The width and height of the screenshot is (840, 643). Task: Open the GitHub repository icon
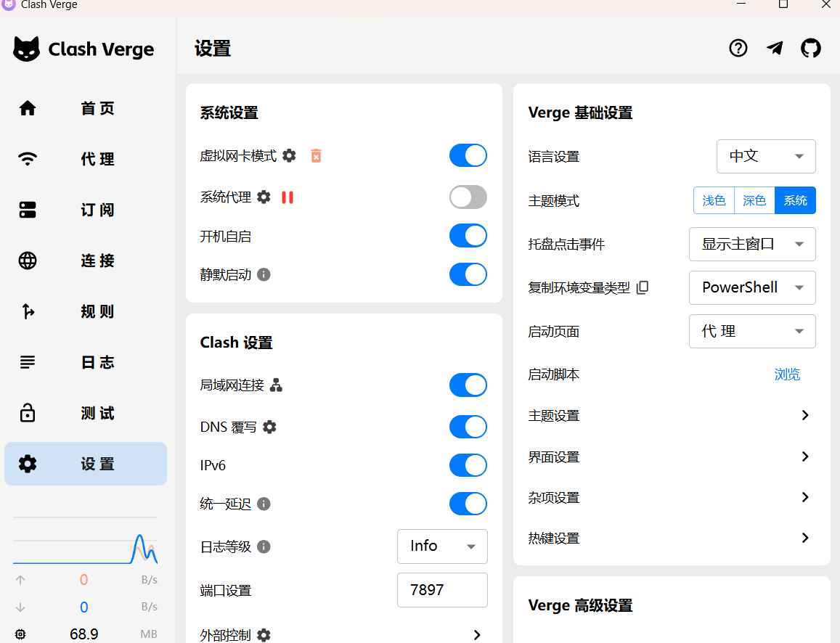(x=810, y=48)
